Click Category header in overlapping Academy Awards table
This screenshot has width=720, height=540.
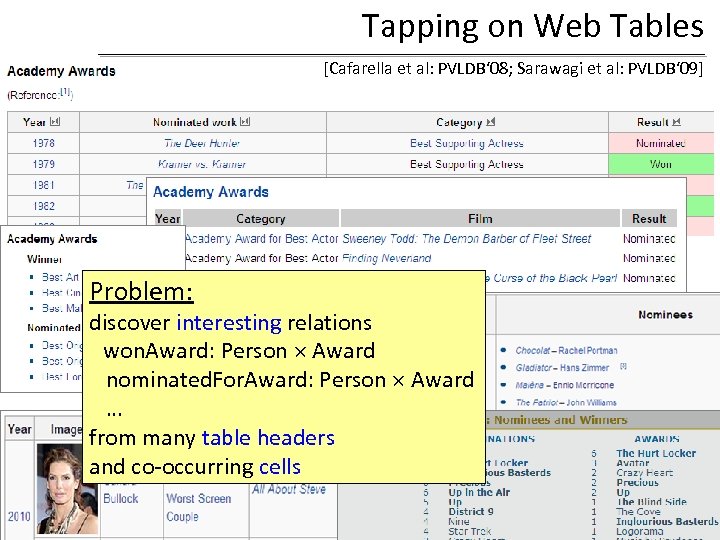click(x=260, y=219)
